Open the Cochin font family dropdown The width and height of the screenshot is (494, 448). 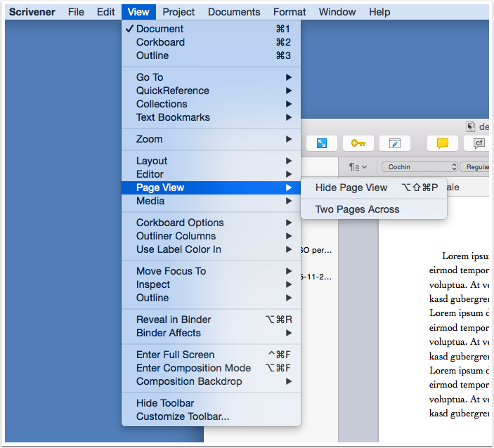point(420,167)
